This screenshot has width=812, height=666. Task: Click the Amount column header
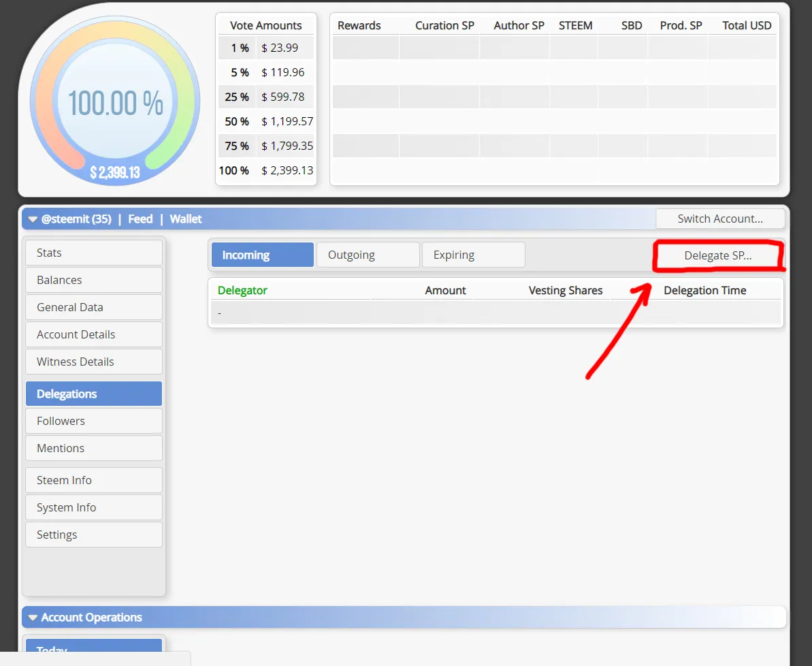tap(445, 290)
